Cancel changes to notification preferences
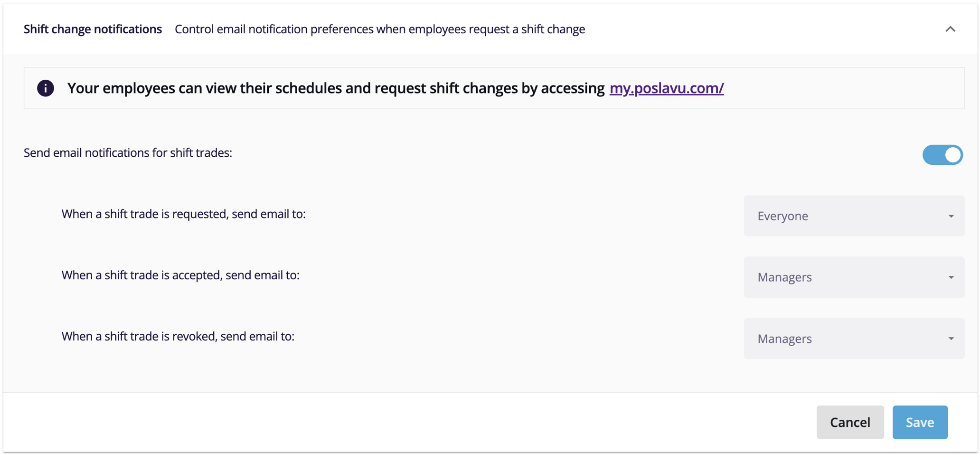Image resolution: width=980 pixels, height=454 pixels. pos(850,422)
